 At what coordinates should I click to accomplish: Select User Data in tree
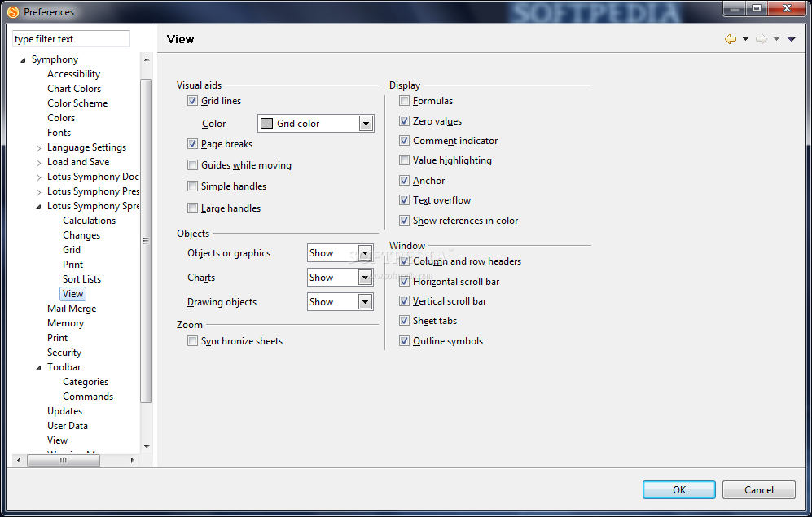point(68,425)
